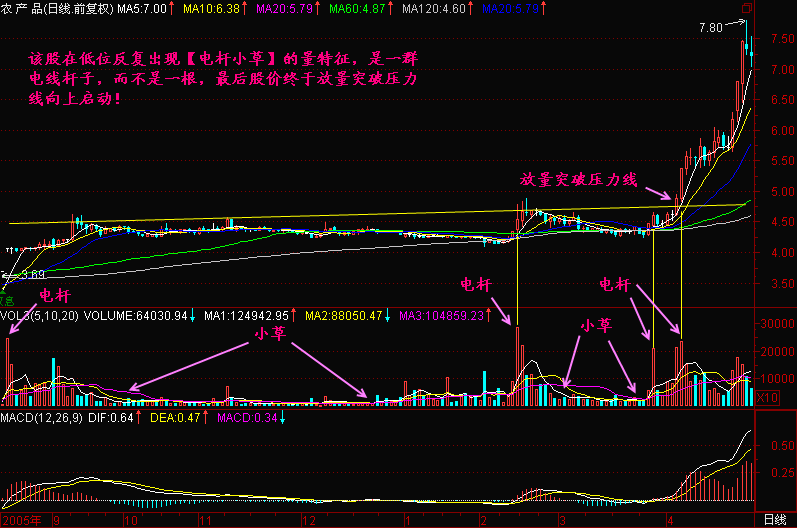
Task: Open the 日线 period selector at bottom right
Action: tap(774, 520)
